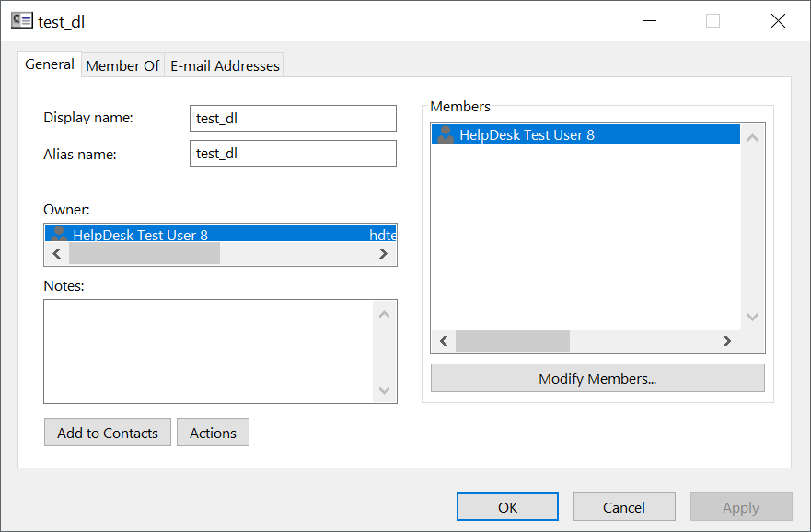
Task: Click the Owner list horizontal scrollbar thumb
Action: click(x=145, y=253)
